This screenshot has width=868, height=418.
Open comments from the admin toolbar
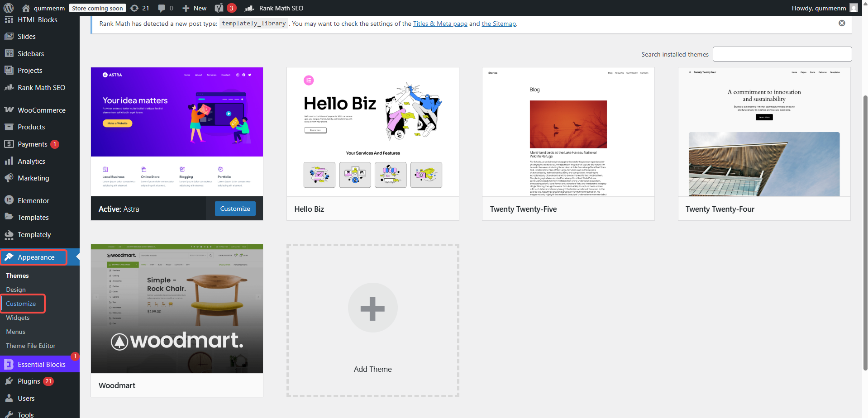[165, 8]
